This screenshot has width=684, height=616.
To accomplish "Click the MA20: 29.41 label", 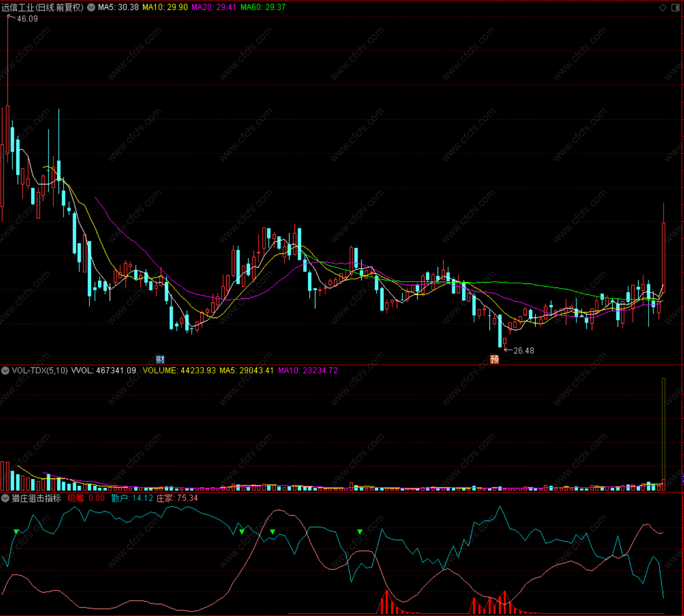I will point(214,7).
